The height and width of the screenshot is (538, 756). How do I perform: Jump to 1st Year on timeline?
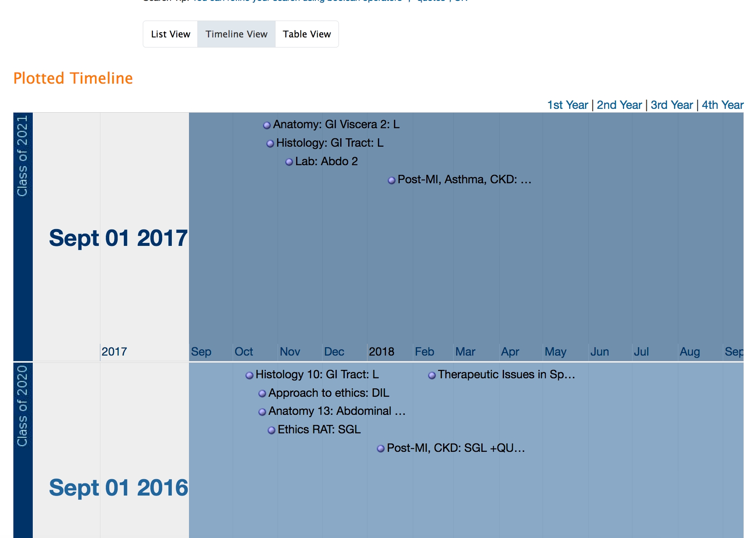(x=567, y=105)
